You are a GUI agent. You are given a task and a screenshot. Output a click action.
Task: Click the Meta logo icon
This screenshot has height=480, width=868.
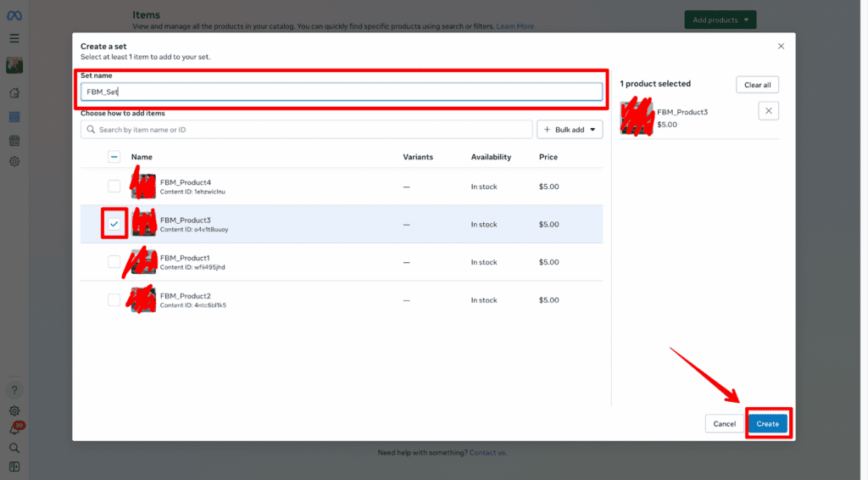(x=14, y=15)
